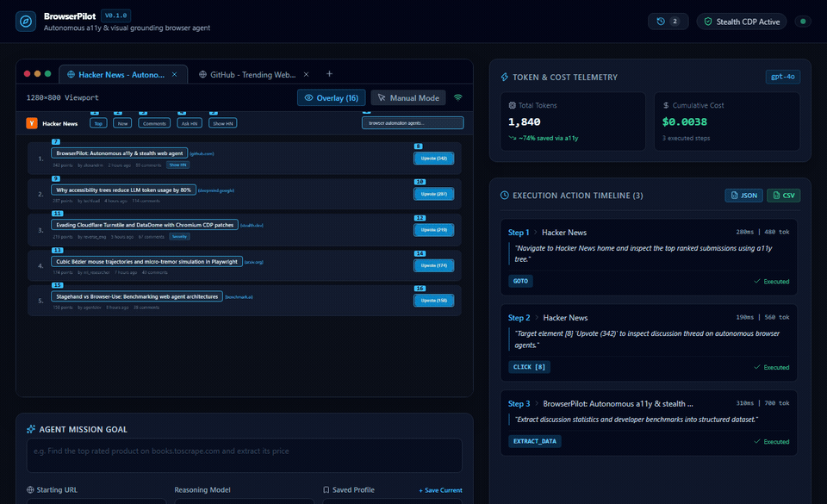
Task: Click the Upvote (219) button
Action: (x=433, y=230)
